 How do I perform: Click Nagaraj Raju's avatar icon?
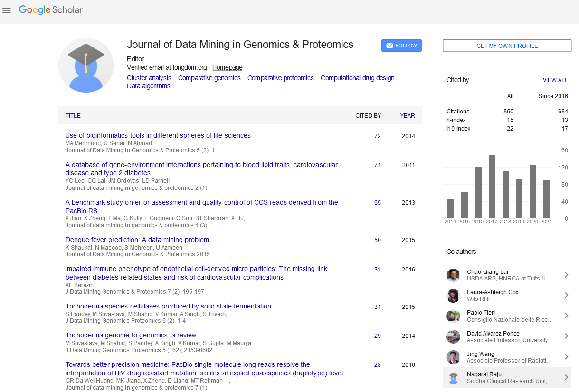453,378
